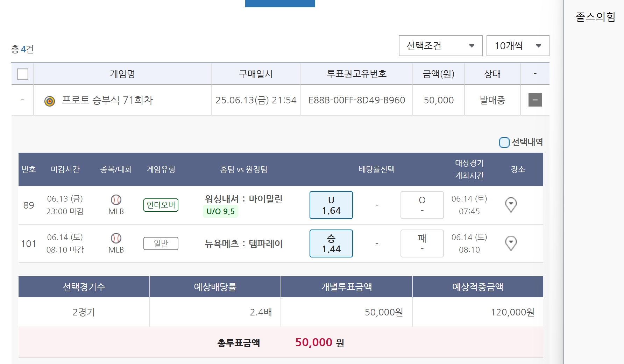Enable the 선택내역 checkbox
The image size is (624, 364).
click(x=504, y=142)
